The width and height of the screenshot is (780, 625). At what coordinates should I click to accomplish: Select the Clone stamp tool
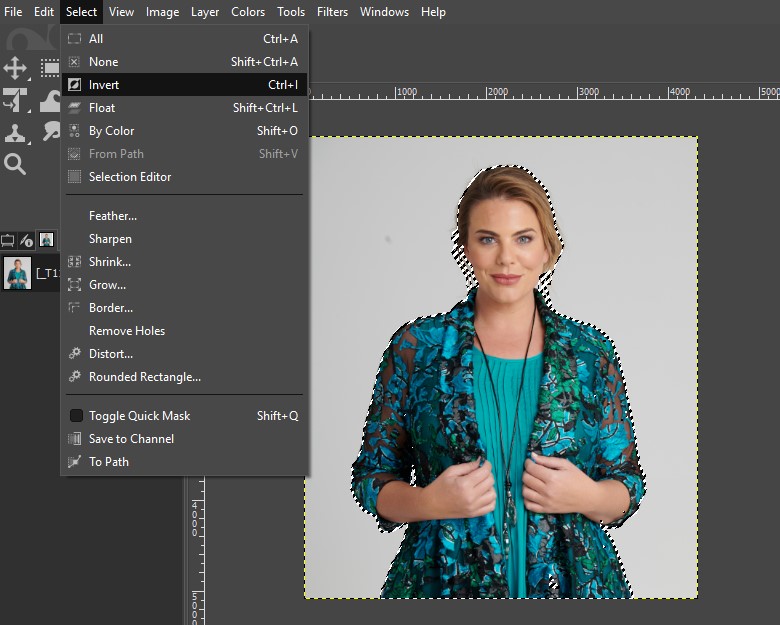tap(15, 133)
